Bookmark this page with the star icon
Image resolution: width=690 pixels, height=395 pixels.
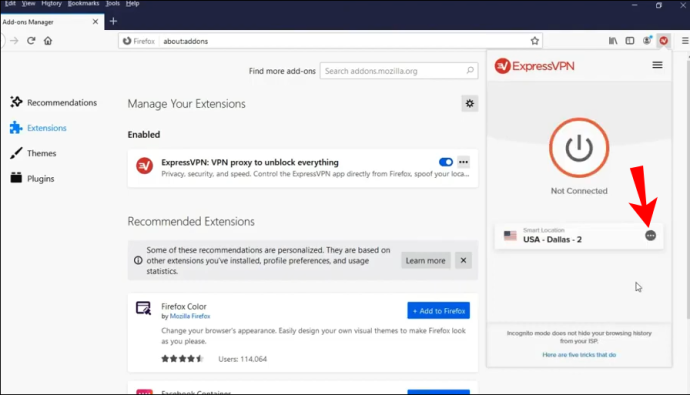[535, 41]
